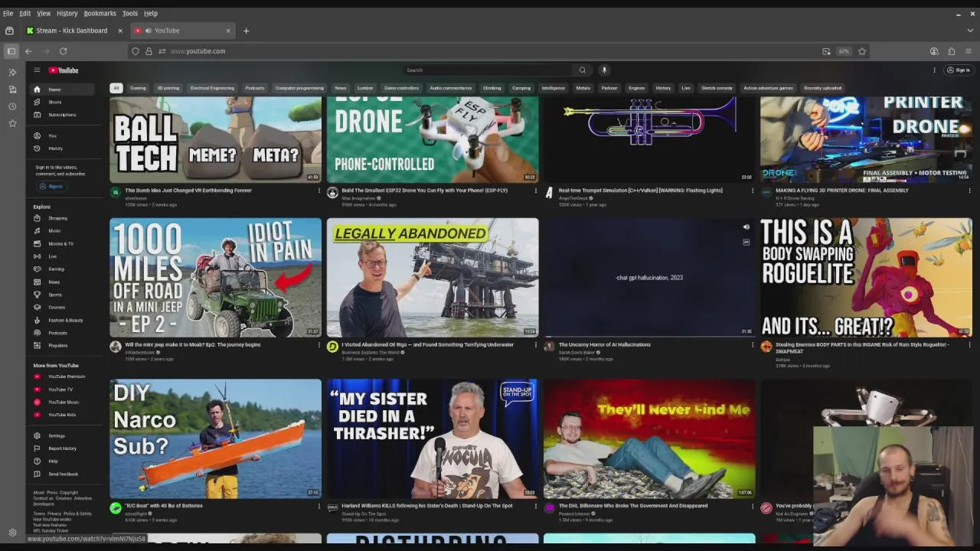Reload the page in browser toolbar
Viewport: 980px width, 551px height.
(x=63, y=51)
